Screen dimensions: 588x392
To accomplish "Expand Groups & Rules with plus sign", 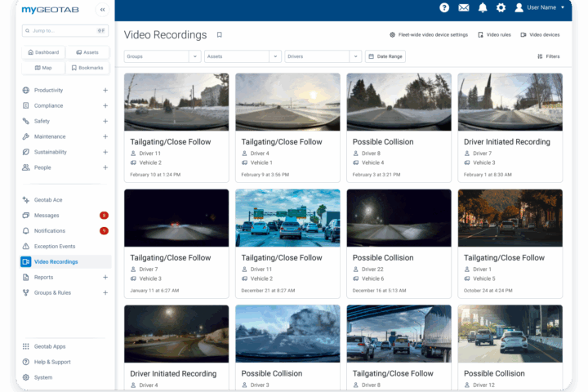I will click(x=105, y=292).
